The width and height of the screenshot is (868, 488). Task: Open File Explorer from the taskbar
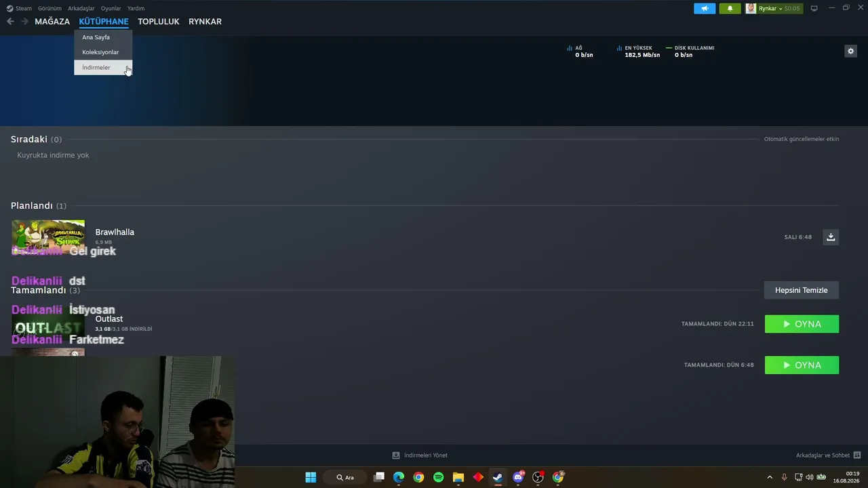[458, 477]
